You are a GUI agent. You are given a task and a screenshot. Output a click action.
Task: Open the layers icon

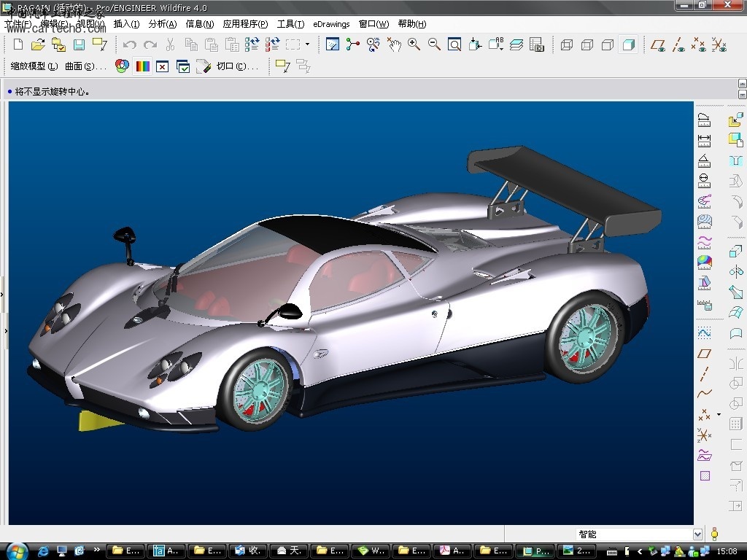(516, 44)
